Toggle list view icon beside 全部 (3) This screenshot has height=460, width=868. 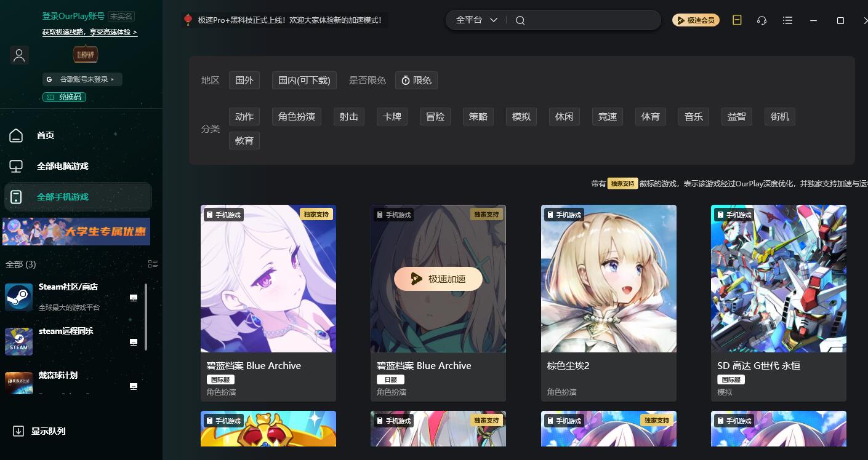click(x=153, y=264)
